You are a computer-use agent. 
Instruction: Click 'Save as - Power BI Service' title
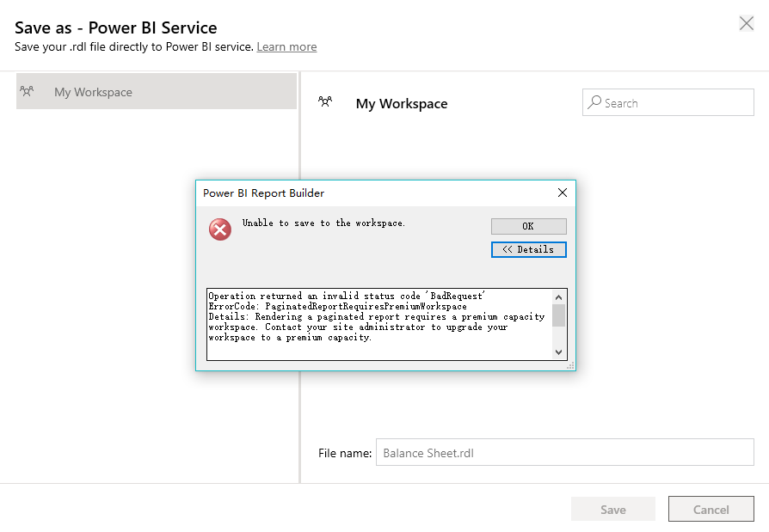(x=116, y=28)
